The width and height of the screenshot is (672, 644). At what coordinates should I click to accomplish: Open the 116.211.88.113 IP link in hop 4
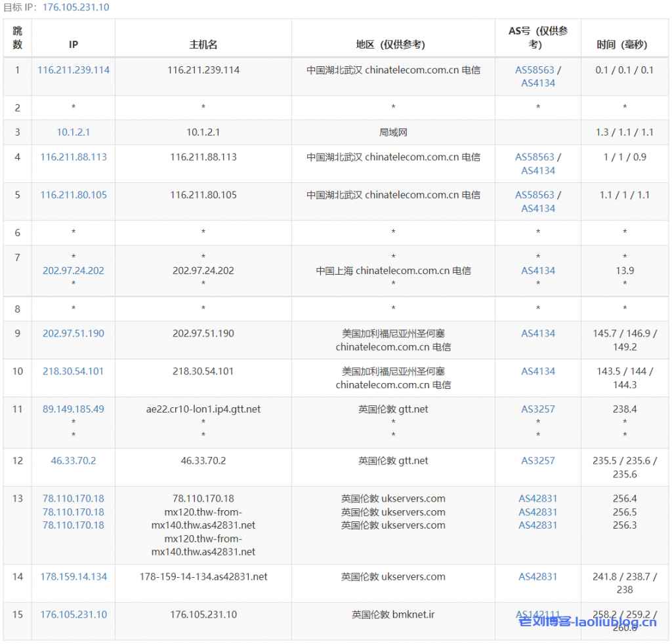pos(73,157)
